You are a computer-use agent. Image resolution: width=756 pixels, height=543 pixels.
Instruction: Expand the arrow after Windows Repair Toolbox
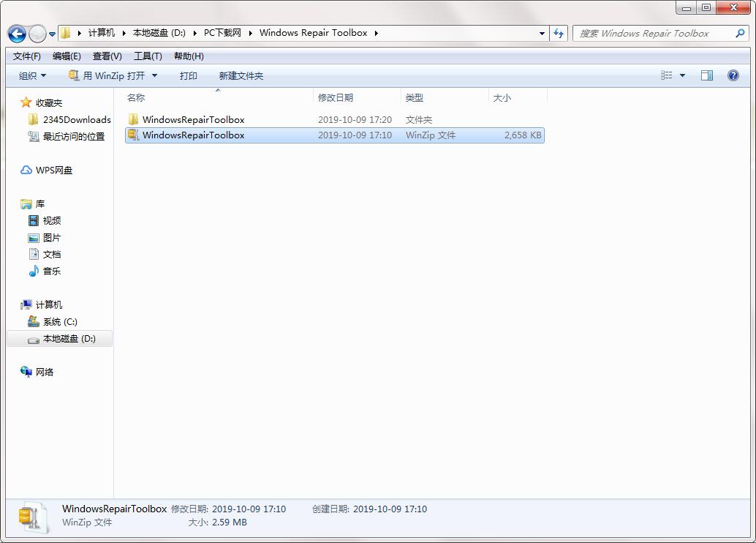(x=376, y=34)
